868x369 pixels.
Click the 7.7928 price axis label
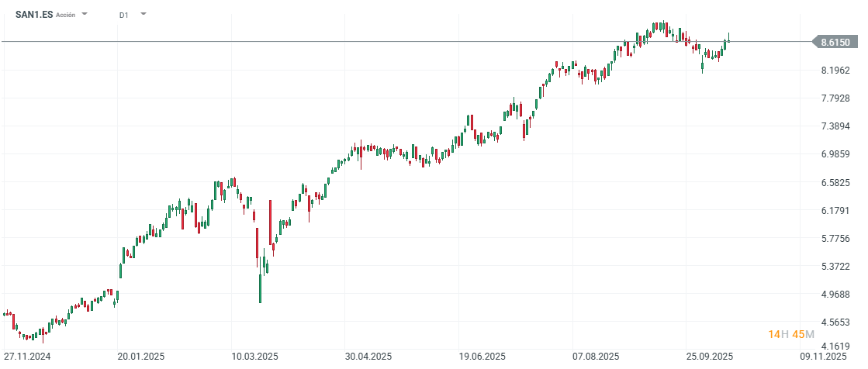(835, 98)
